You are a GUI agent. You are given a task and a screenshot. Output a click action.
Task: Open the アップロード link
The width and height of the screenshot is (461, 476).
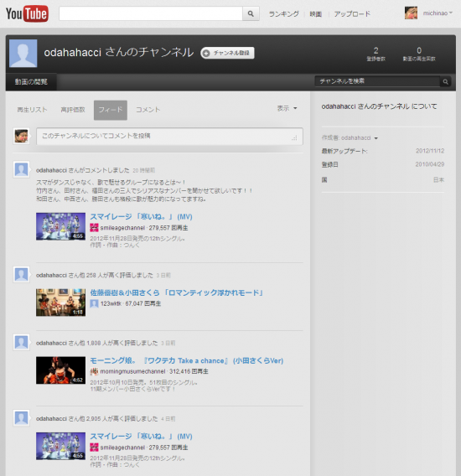coord(352,14)
